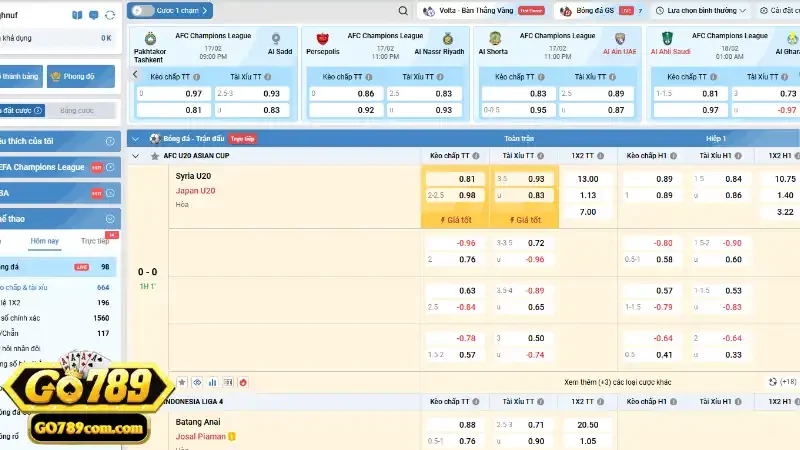Click the flame hot icon under the match
This screenshot has height=450, width=800.
[242, 382]
